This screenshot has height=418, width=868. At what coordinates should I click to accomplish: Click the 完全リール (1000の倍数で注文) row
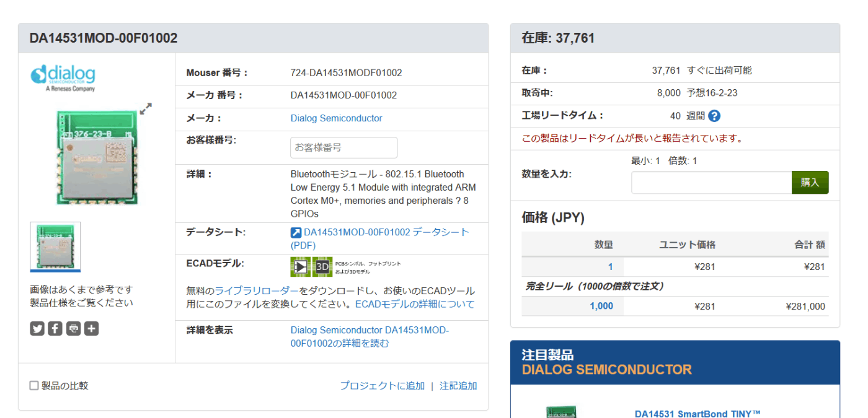pos(675,286)
